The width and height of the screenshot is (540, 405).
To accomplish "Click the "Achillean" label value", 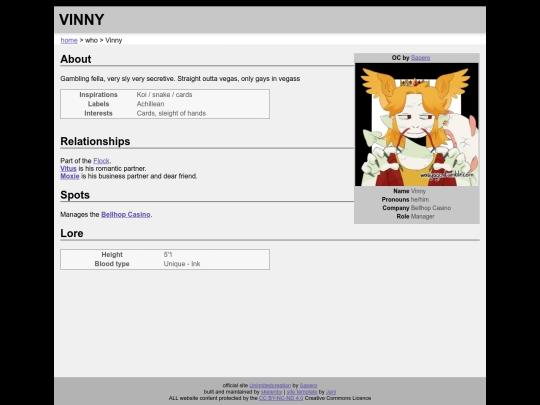I will [x=150, y=104].
